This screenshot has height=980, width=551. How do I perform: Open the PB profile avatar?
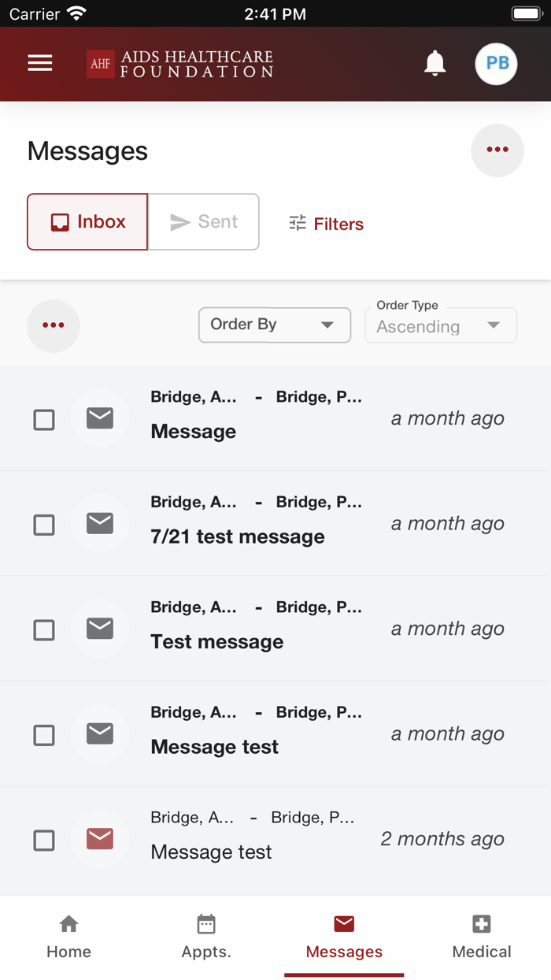(496, 64)
